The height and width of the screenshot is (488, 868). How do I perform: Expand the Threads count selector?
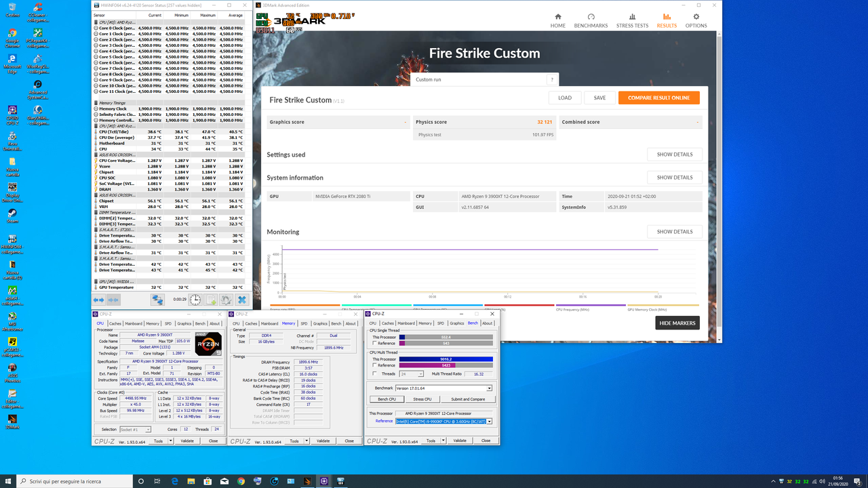pos(421,373)
